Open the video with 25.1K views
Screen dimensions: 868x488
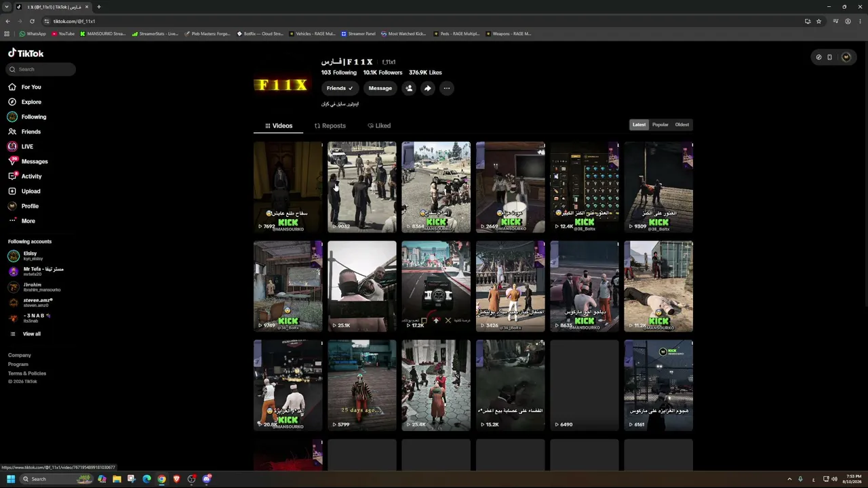tap(362, 286)
